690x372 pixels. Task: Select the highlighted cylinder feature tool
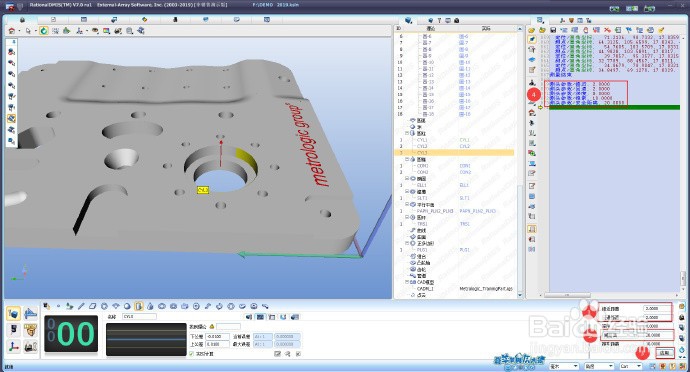[139, 306]
